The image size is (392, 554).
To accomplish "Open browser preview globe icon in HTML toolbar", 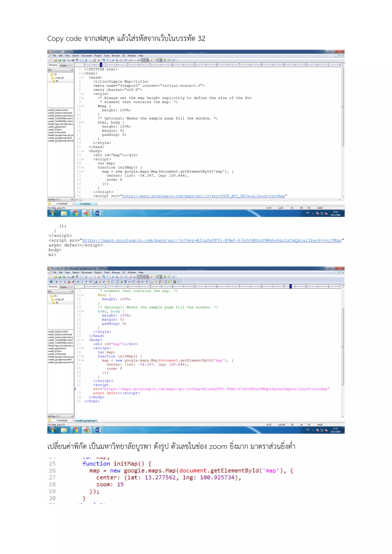I will (51, 282).
